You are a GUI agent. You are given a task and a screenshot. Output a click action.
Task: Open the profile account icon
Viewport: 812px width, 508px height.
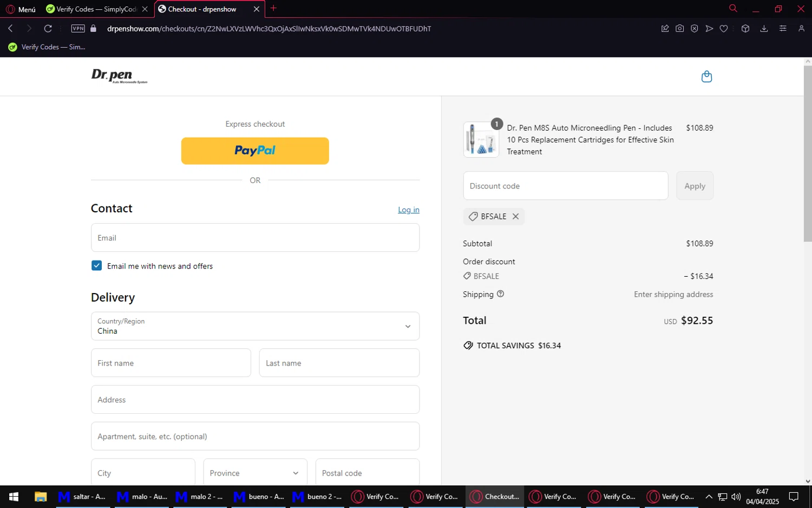coord(801,28)
